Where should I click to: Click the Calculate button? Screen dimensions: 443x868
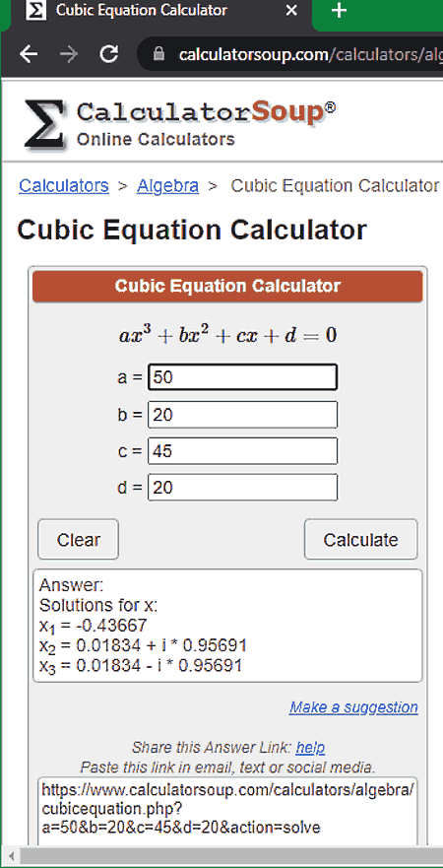point(360,539)
